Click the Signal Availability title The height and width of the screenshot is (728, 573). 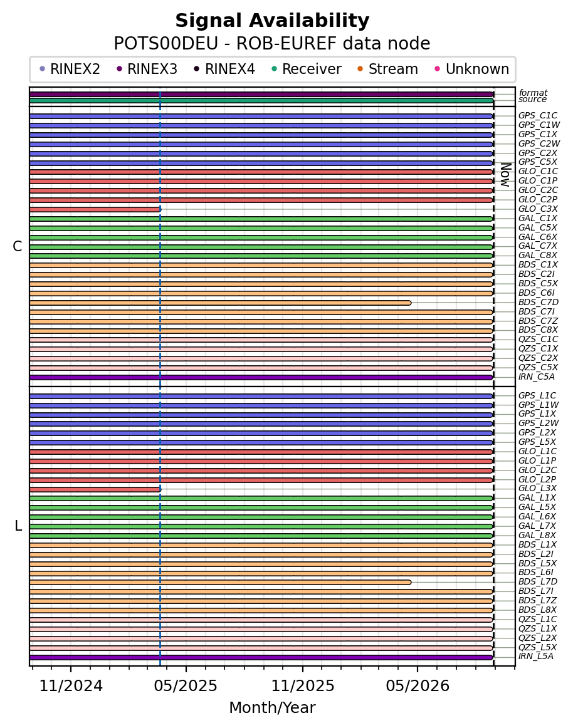272,21
